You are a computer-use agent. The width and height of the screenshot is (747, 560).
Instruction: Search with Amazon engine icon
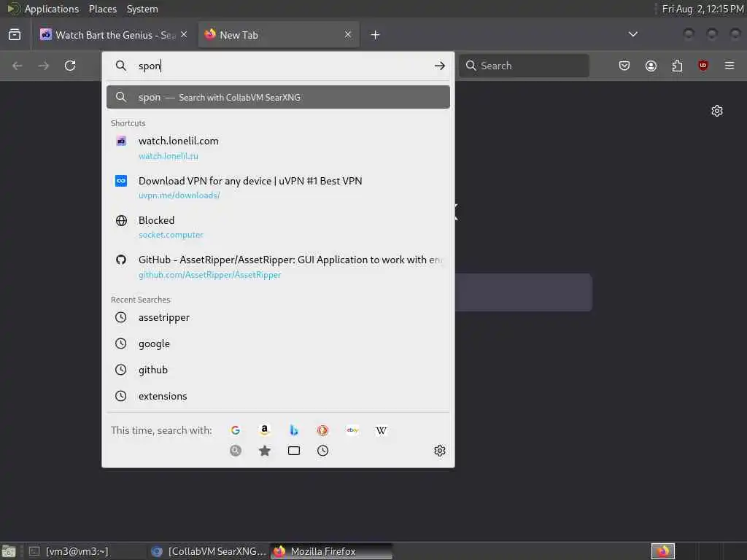[264, 430]
